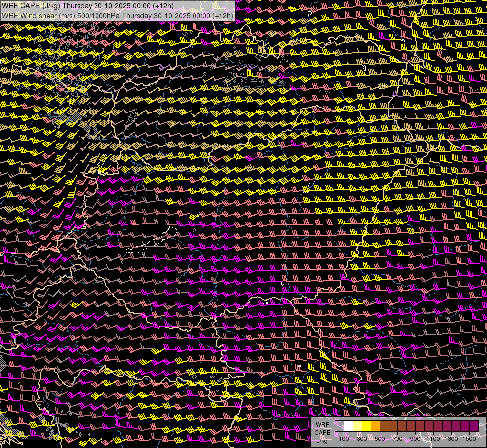Click the pale yellow legend swatch
The image size is (487, 448).
(357, 426)
